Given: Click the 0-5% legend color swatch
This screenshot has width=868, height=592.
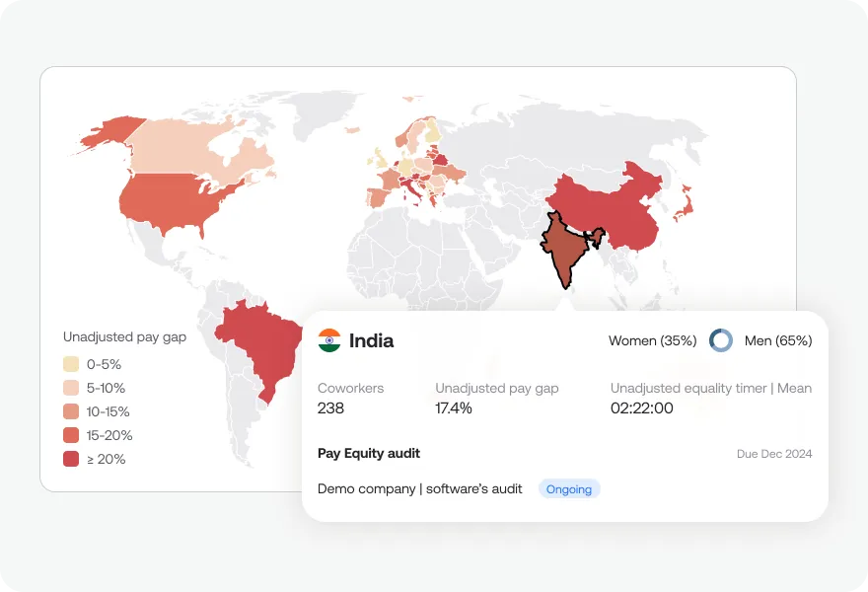Looking at the screenshot, I should click(71, 364).
